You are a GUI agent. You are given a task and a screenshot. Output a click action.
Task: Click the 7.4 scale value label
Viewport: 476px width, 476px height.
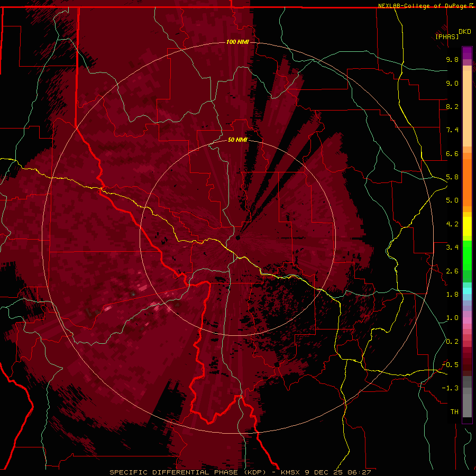452,130
